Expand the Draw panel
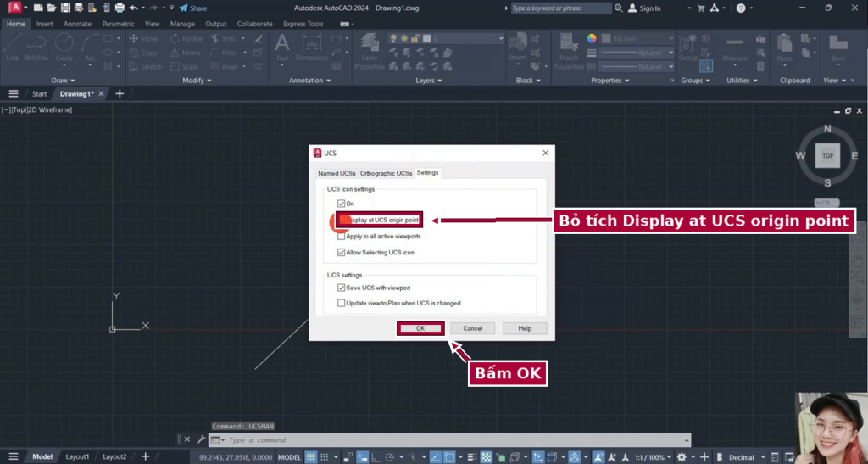 click(x=63, y=81)
